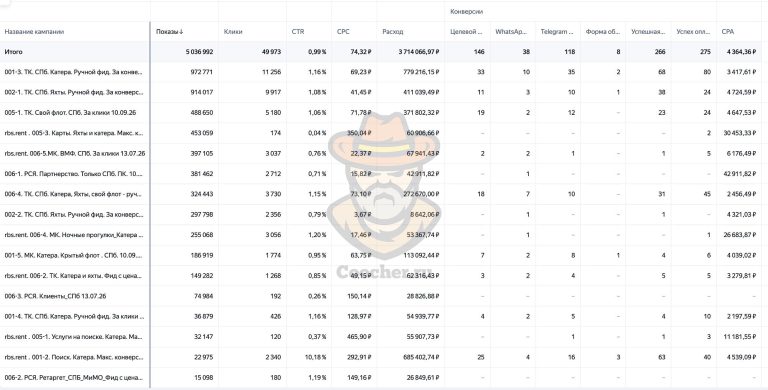Select the Итого totals row label
Screen dimensions: 768x390
click(x=13, y=52)
